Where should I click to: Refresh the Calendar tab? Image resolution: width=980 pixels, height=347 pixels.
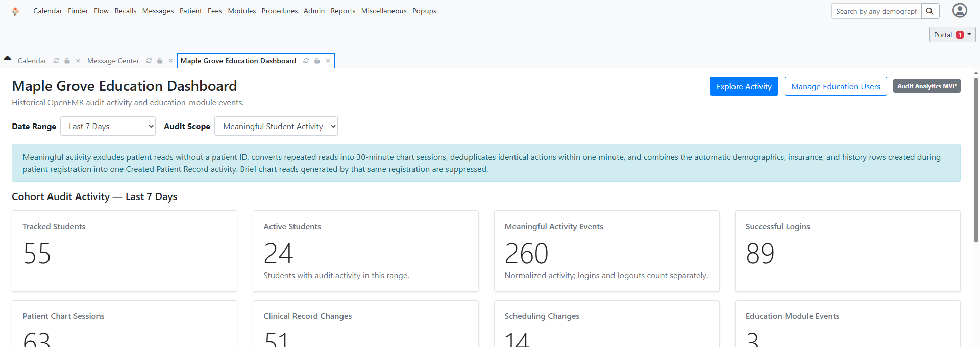tap(56, 61)
